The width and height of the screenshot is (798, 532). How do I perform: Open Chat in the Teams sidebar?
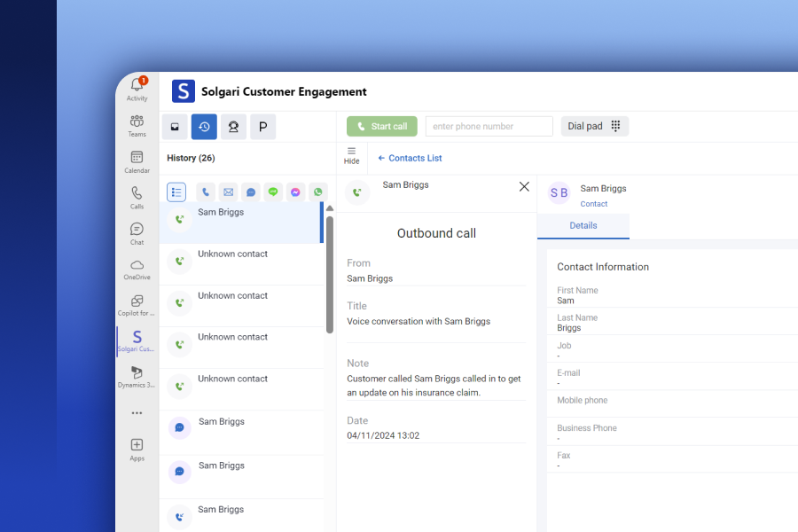pos(137,234)
